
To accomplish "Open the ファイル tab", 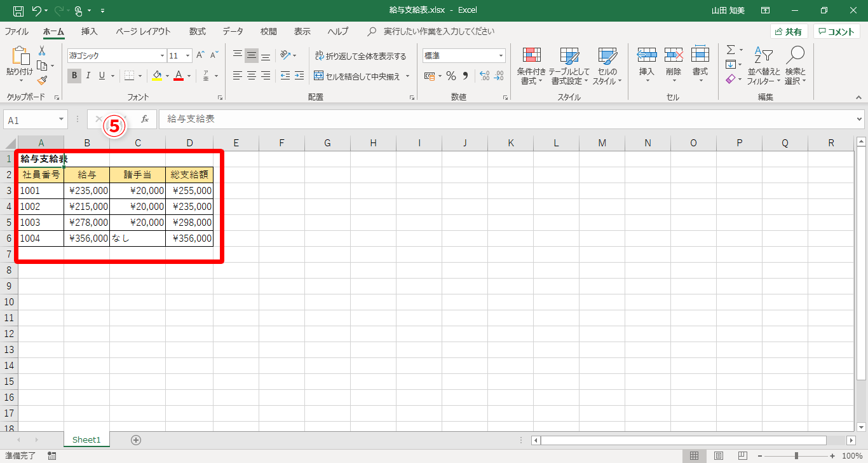I will (x=17, y=31).
